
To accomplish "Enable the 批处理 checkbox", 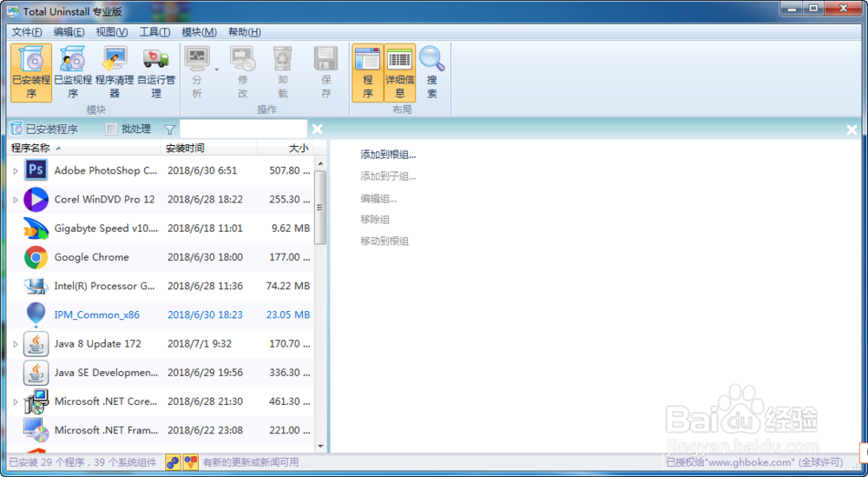I will pos(111,129).
